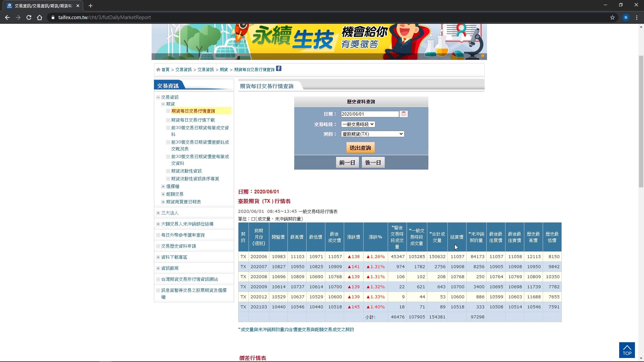The width and height of the screenshot is (644, 362).
Task: Expand the 選擇權 tree node
Action: point(163,186)
